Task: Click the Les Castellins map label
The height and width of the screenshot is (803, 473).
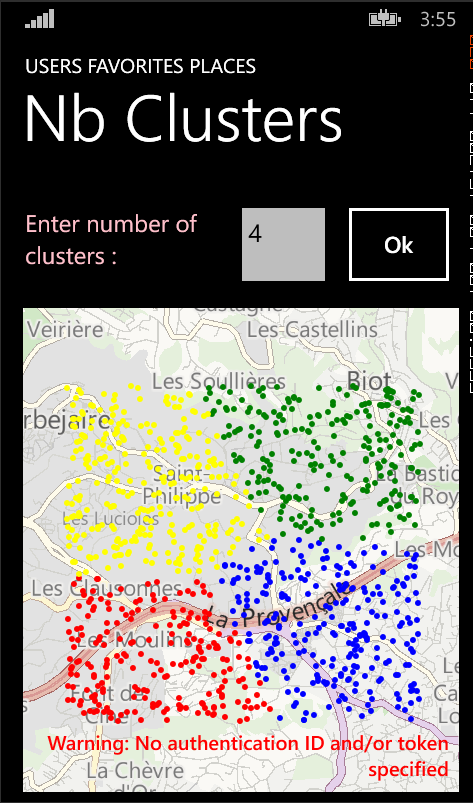Action: pyautogui.click(x=312, y=330)
